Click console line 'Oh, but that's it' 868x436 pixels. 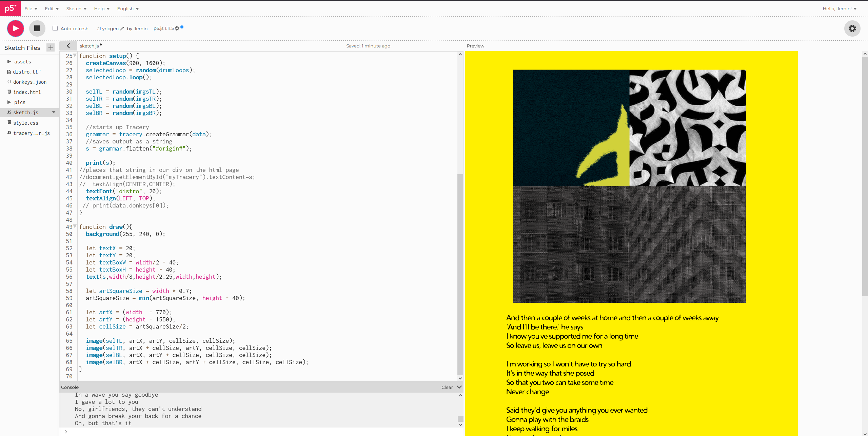click(103, 423)
